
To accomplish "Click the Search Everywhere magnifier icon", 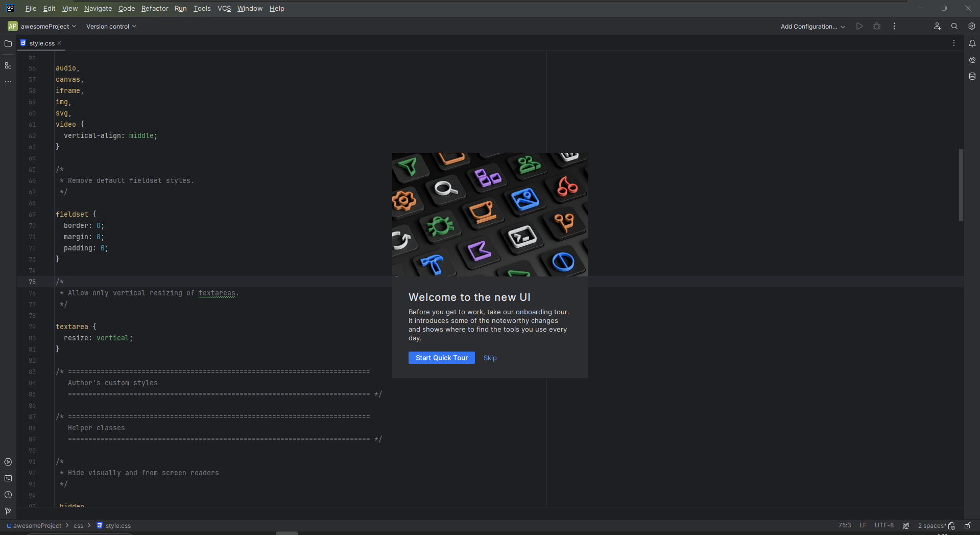I will pos(954,26).
